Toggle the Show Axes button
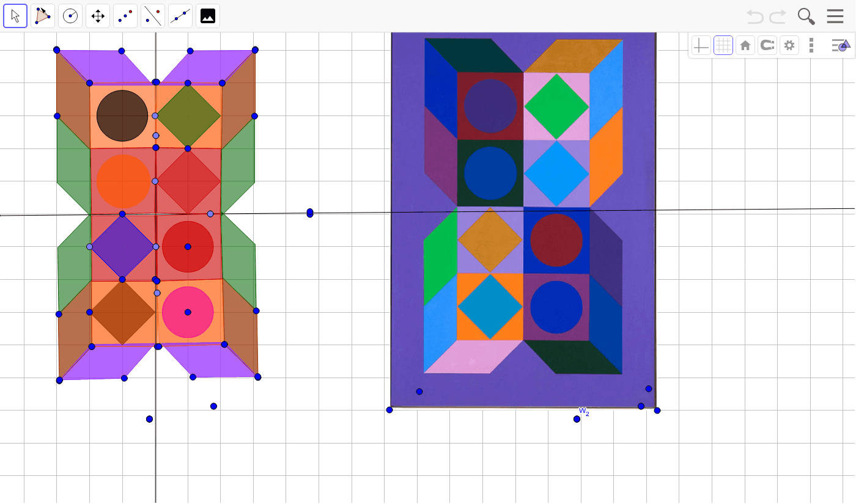The width and height of the screenshot is (856, 504). pos(701,45)
